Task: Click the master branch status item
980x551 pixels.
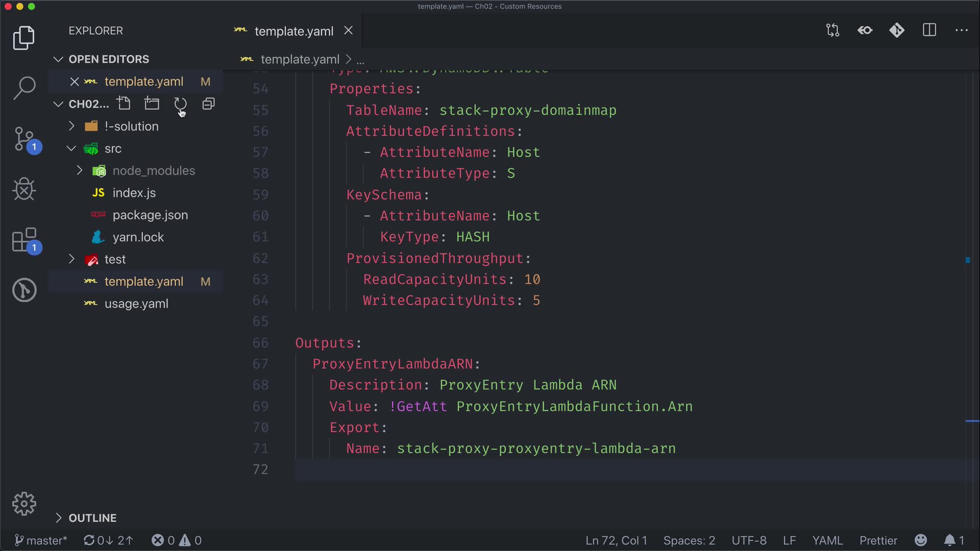Action: [41, 540]
